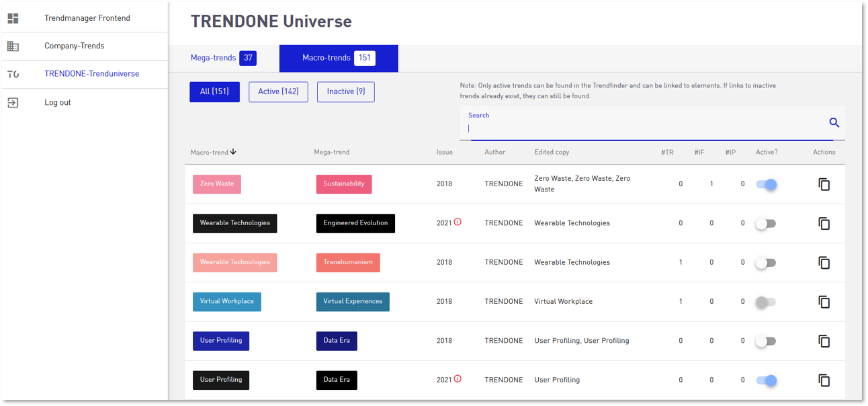
Task: Click the Macro-trend column header
Action: (210, 153)
